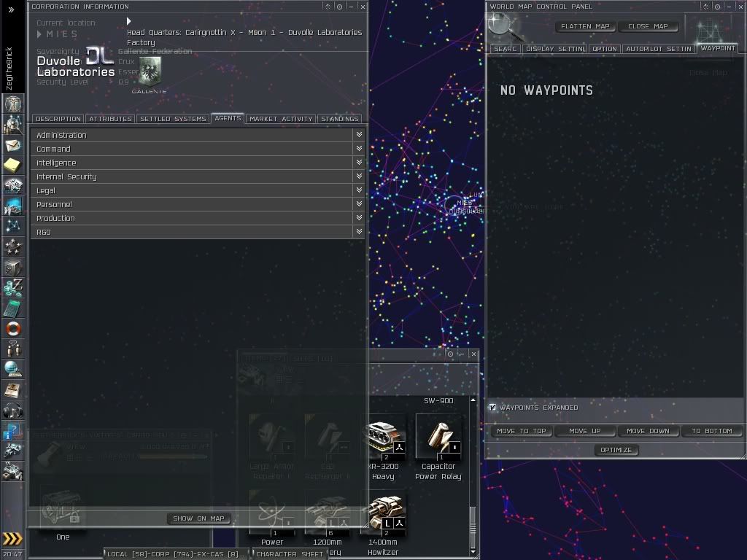Open the wallet coins sidebar icon
This screenshot has width=747, height=560.
click(x=13, y=287)
